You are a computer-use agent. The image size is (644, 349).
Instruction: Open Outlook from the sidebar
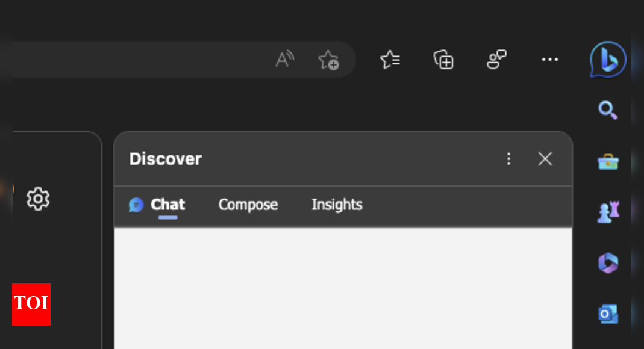coord(607,314)
